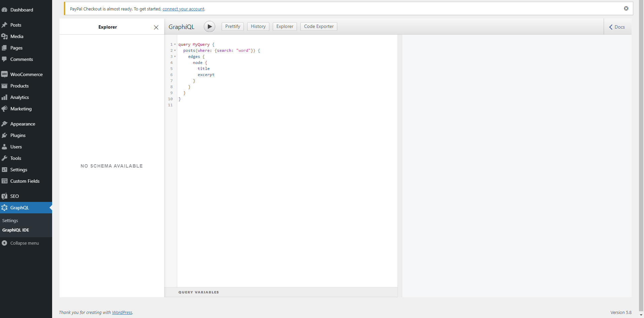Click the title field on line 5

tap(204, 69)
